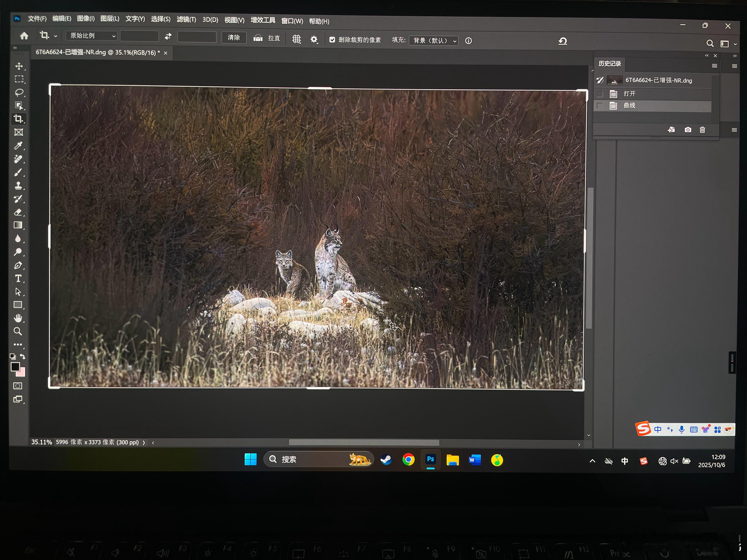Select the Lasso tool
The height and width of the screenshot is (560, 747).
pos(19,92)
